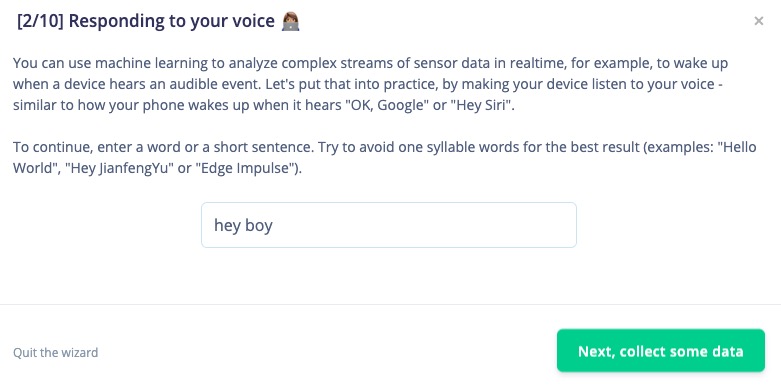Place cursor on word "boy" in input

[x=259, y=226]
